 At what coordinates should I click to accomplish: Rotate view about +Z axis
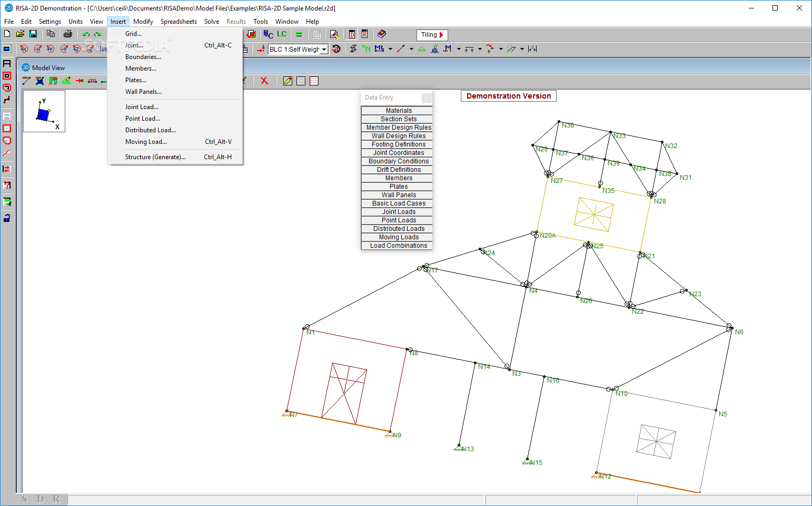point(77,48)
